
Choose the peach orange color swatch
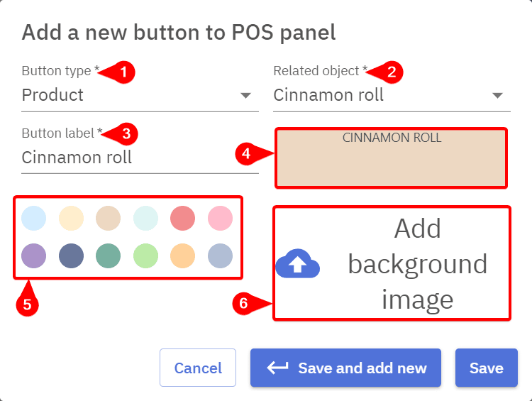point(183,255)
